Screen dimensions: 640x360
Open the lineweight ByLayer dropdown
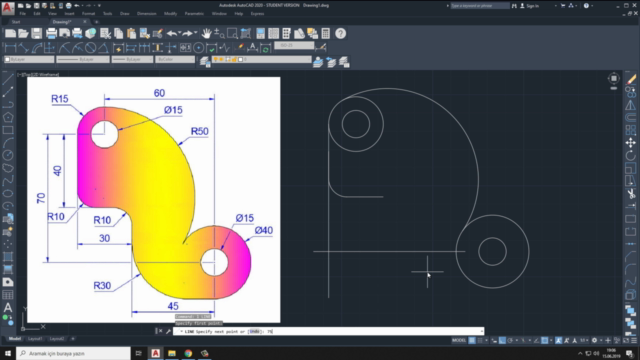[133, 60]
